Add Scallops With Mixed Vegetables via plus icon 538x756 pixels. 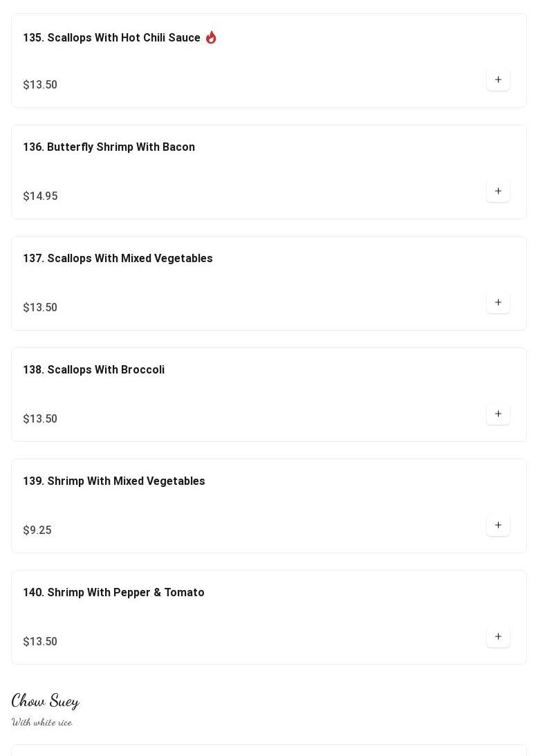pos(498,302)
